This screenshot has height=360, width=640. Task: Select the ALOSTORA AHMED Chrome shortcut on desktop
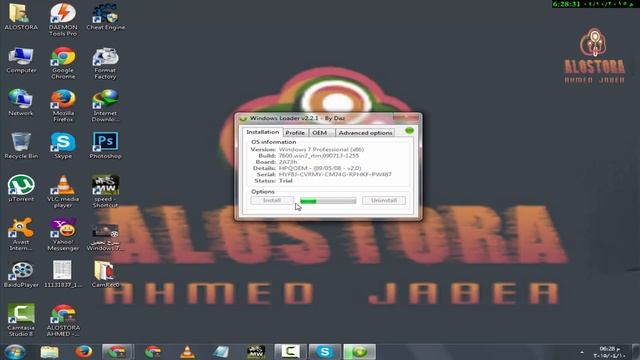[63, 320]
